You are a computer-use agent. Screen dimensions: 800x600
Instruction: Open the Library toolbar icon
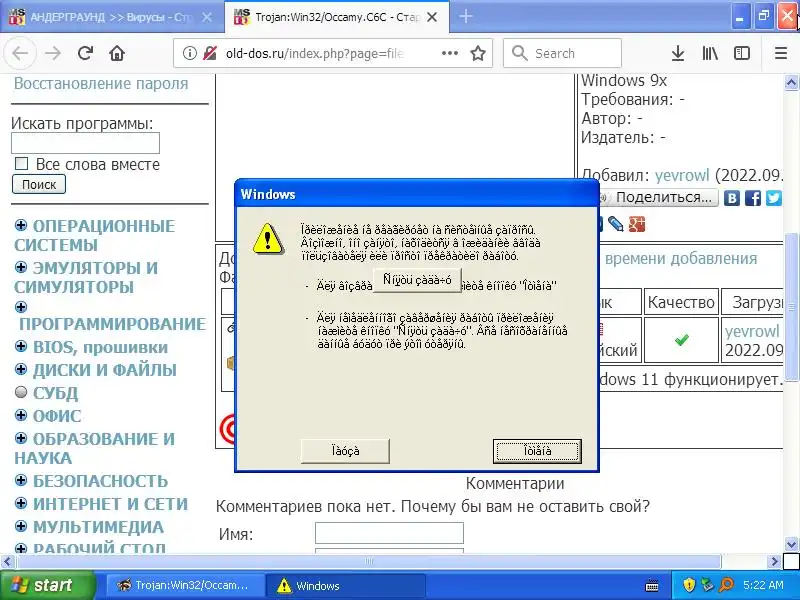710,53
